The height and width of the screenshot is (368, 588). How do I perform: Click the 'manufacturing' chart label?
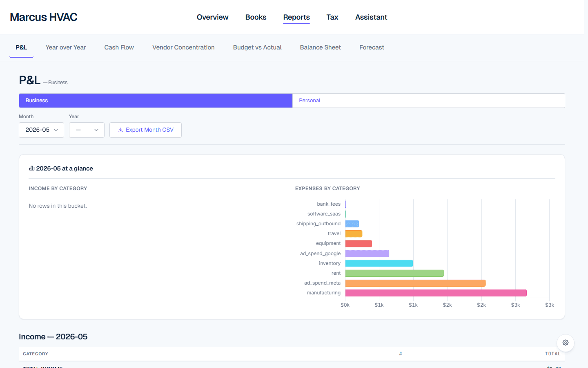(x=324, y=293)
